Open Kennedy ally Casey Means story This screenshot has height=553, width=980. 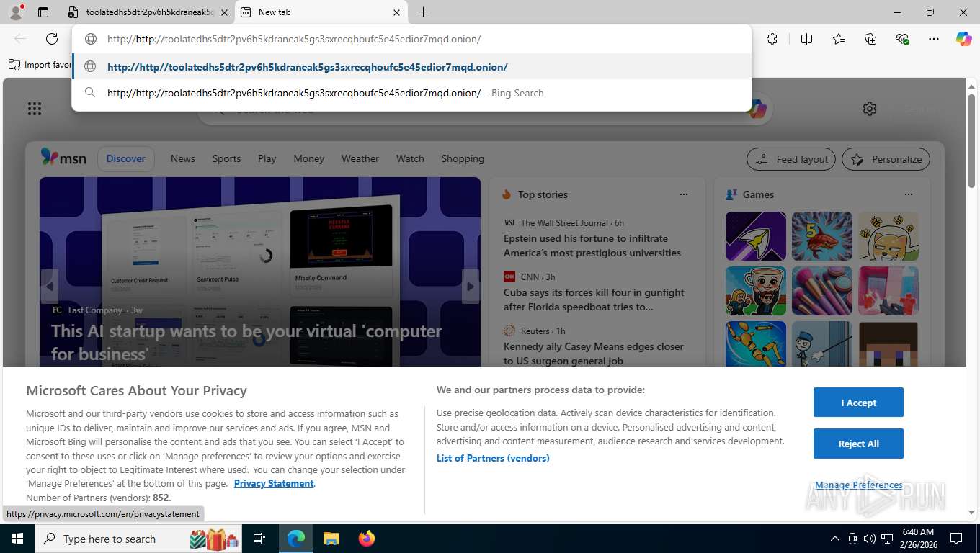point(594,354)
